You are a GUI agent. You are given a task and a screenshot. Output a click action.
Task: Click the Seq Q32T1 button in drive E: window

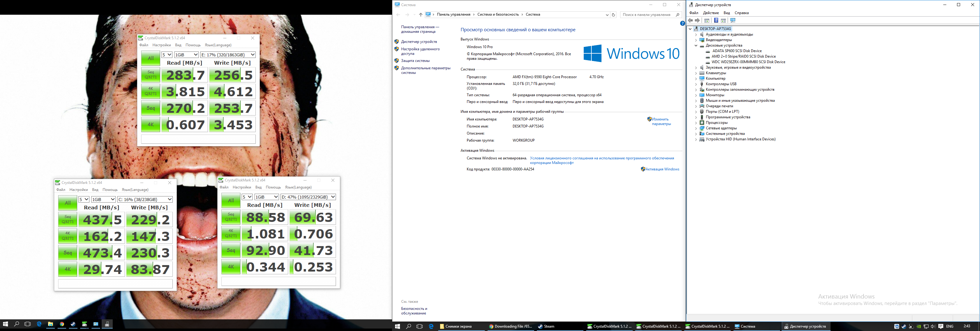point(151,75)
